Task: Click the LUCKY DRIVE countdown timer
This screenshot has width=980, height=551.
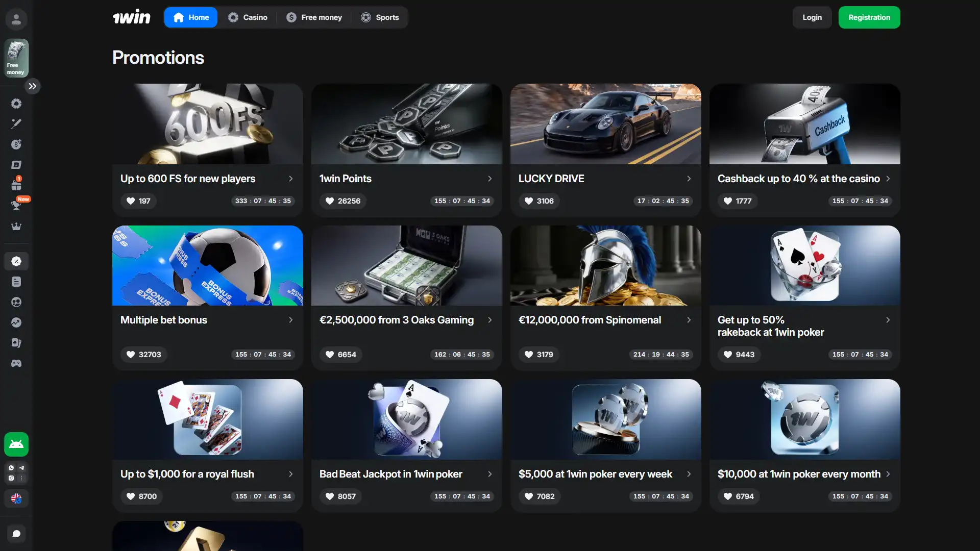Action: pyautogui.click(x=663, y=201)
